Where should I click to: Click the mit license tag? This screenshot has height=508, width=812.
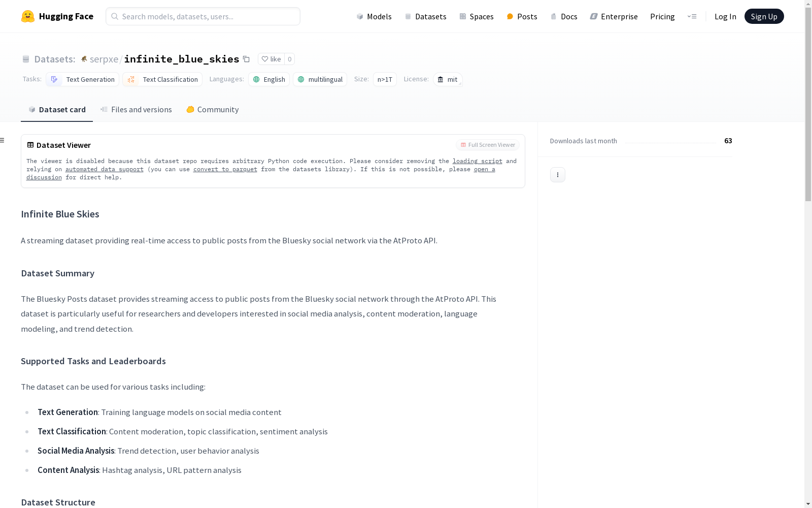coord(448,79)
